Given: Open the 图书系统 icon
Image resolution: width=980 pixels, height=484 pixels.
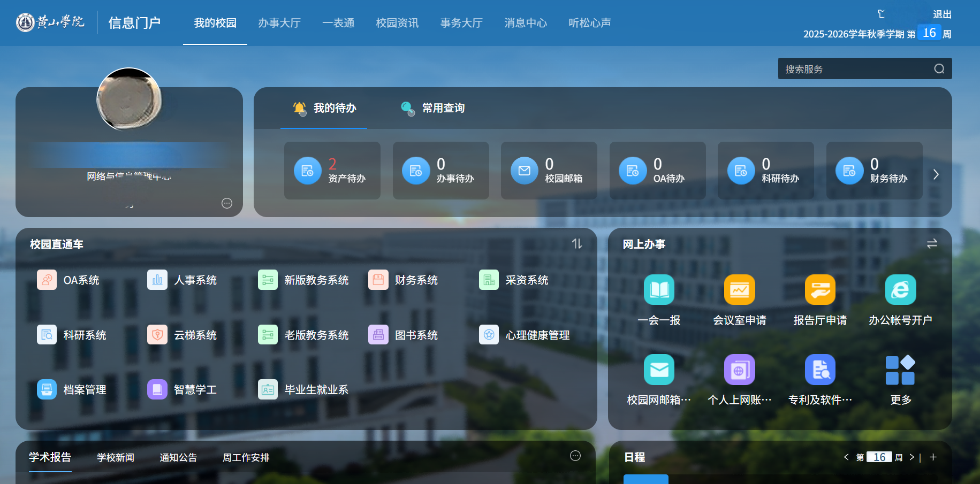Looking at the screenshot, I should [378, 335].
